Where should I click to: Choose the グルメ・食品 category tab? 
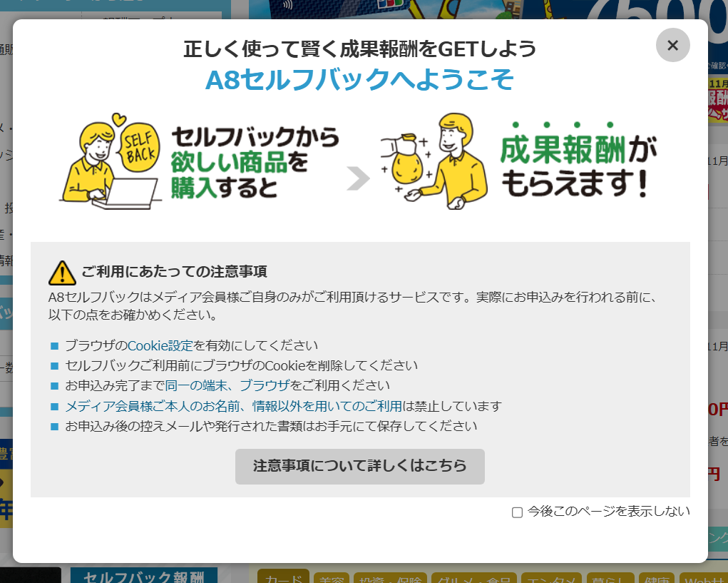473,579
